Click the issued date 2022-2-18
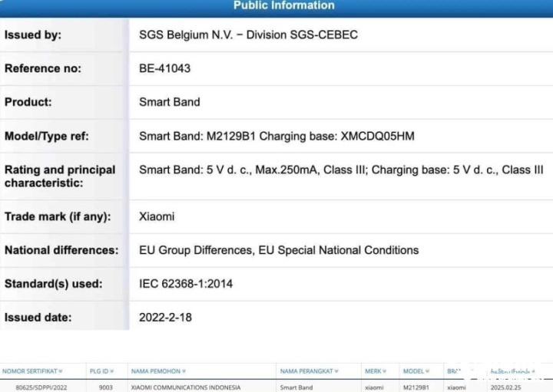The image size is (553, 392). coord(164,318)
